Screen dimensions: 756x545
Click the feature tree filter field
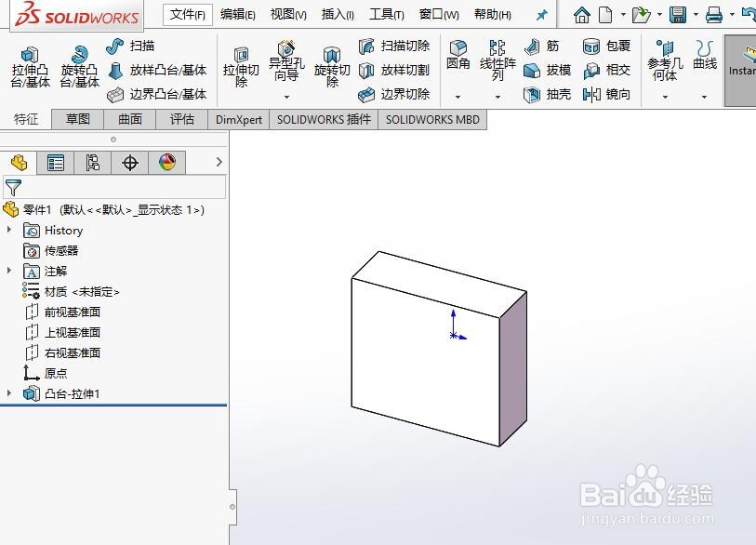pos(114,187)
